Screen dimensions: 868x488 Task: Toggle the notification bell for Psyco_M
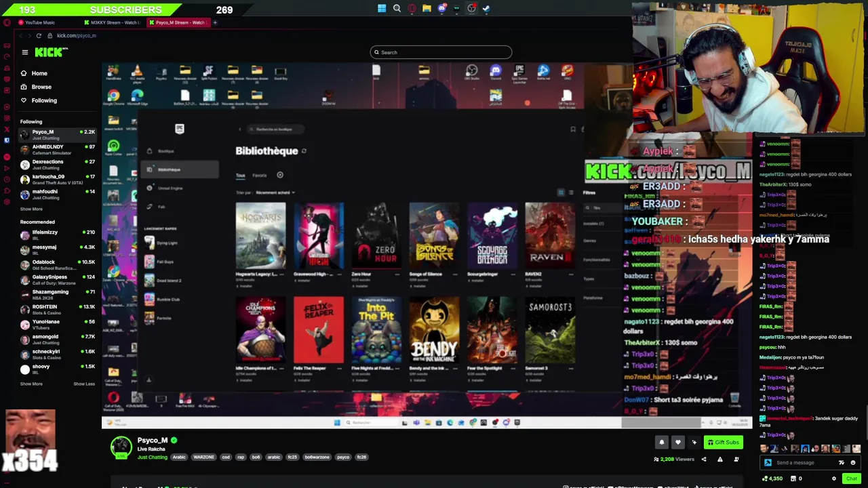point(662,443)
